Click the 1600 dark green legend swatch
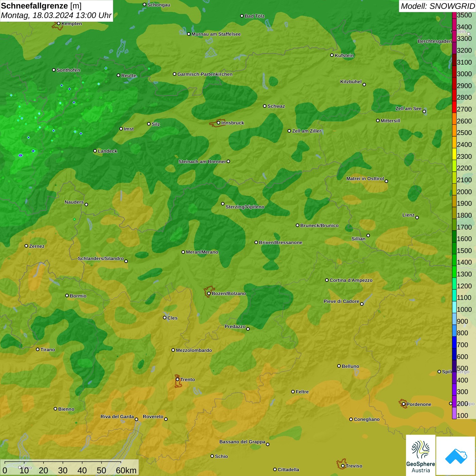Image resolution: width=476 pixels, height=476 pixels. coord(454,237)
